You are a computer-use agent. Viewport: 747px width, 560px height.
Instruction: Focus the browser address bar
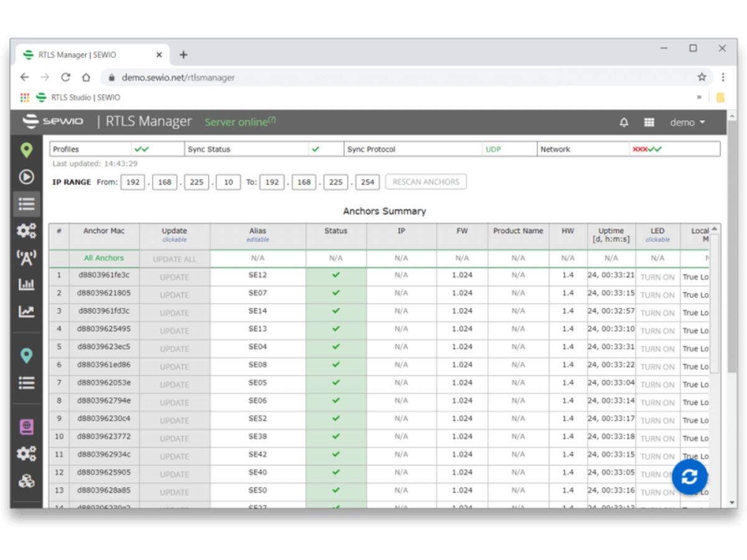(x=398, y=78)
